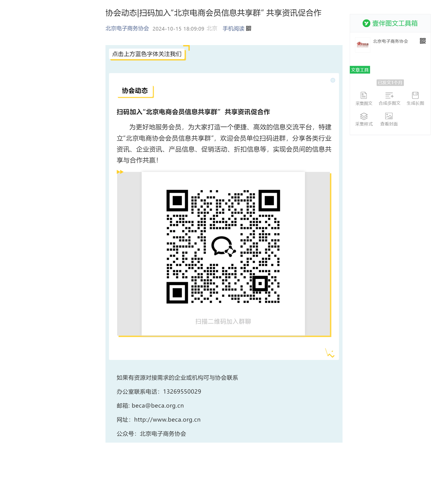Click the 北京 location text
This screenshot has height=494, width=448.
tap(212, 28)
